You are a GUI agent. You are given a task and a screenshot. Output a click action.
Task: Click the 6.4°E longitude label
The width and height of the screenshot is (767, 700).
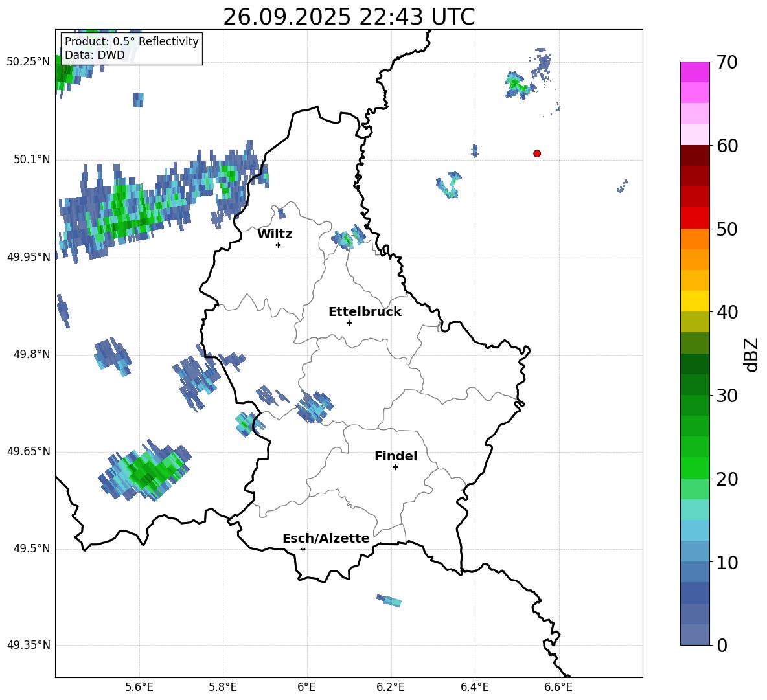point(474,687)
